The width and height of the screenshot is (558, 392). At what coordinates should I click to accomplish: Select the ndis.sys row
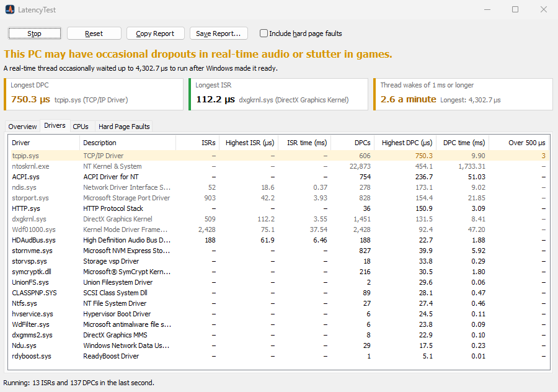[278, 187]
